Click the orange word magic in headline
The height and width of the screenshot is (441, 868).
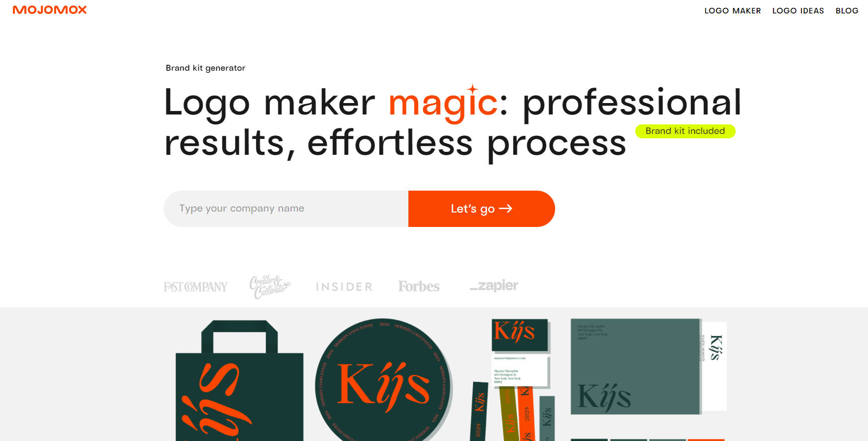point(443,103)
